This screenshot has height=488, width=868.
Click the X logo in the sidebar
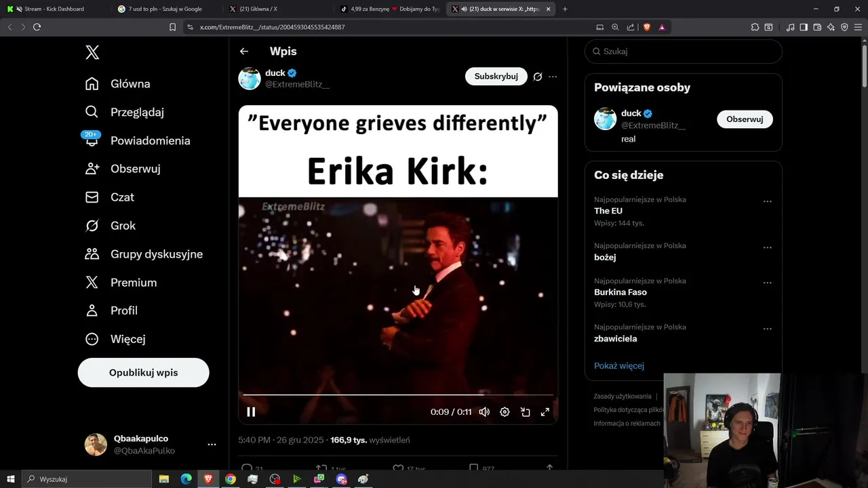pos(92,52)
